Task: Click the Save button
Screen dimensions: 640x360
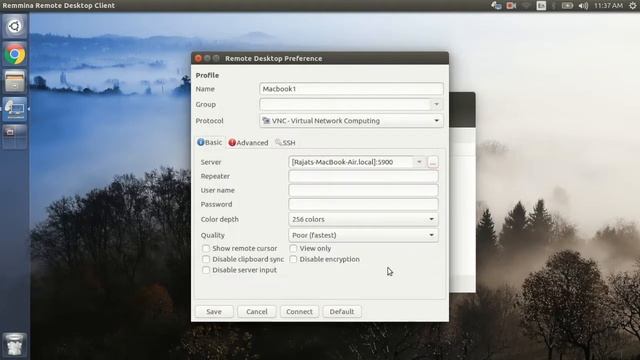Action: [x=214, y=311]
